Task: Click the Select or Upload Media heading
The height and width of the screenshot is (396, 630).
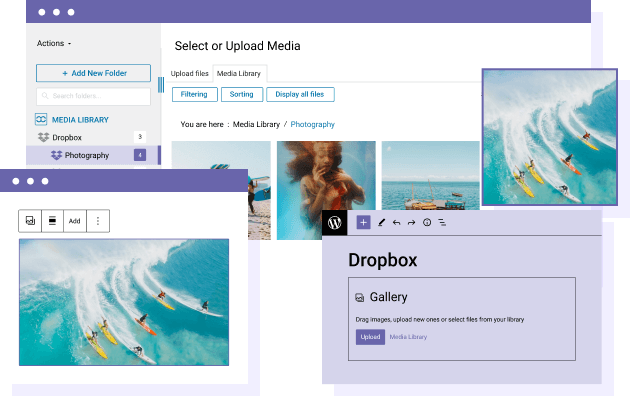Action: coord(237,46)
